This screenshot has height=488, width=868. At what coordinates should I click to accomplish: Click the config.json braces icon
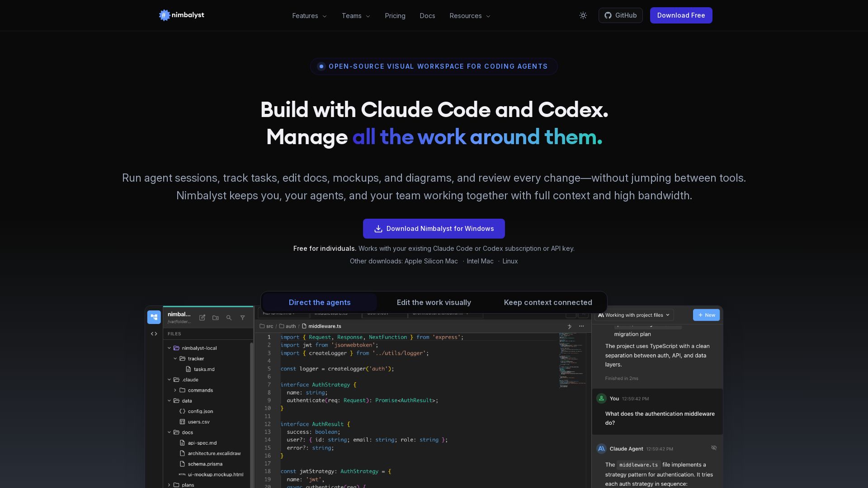point(182,411)
